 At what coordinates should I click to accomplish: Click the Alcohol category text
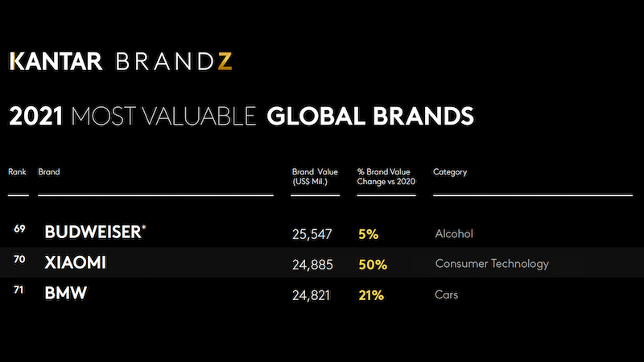tap(454, 233)
